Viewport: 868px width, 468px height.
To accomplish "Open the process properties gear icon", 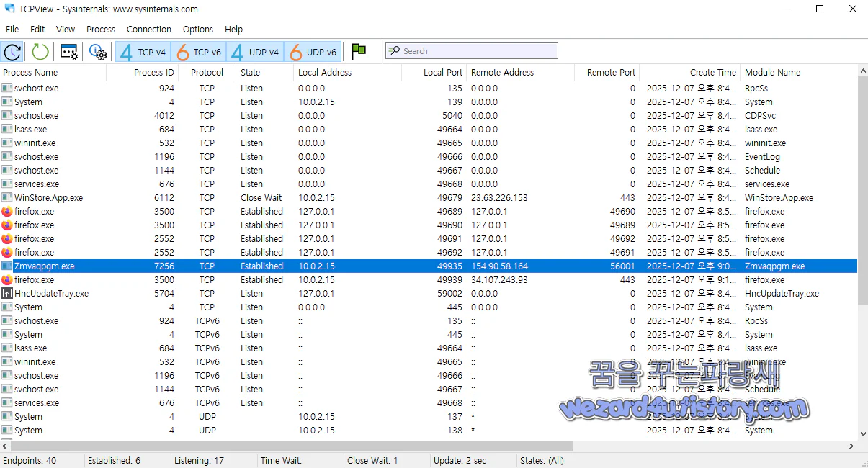I will point(68,51).
